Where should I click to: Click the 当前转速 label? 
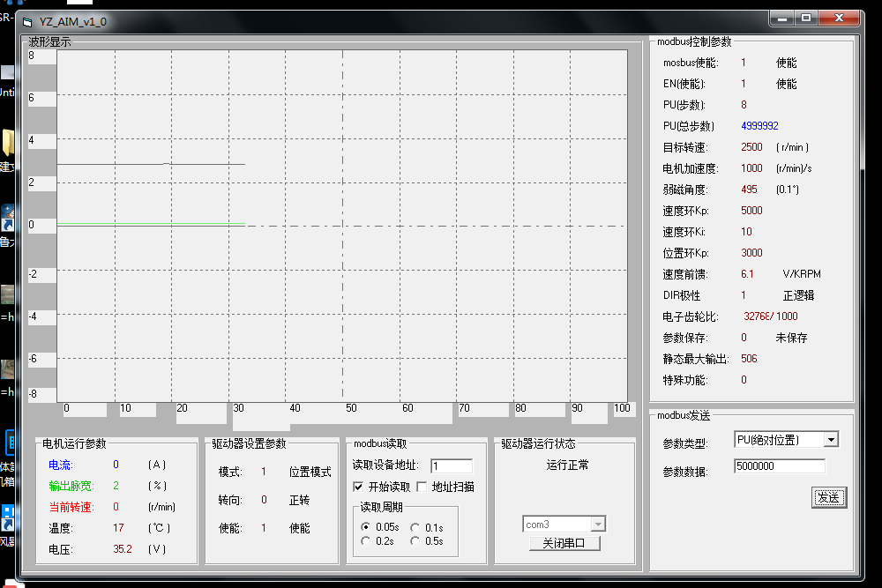click(71, 507)
